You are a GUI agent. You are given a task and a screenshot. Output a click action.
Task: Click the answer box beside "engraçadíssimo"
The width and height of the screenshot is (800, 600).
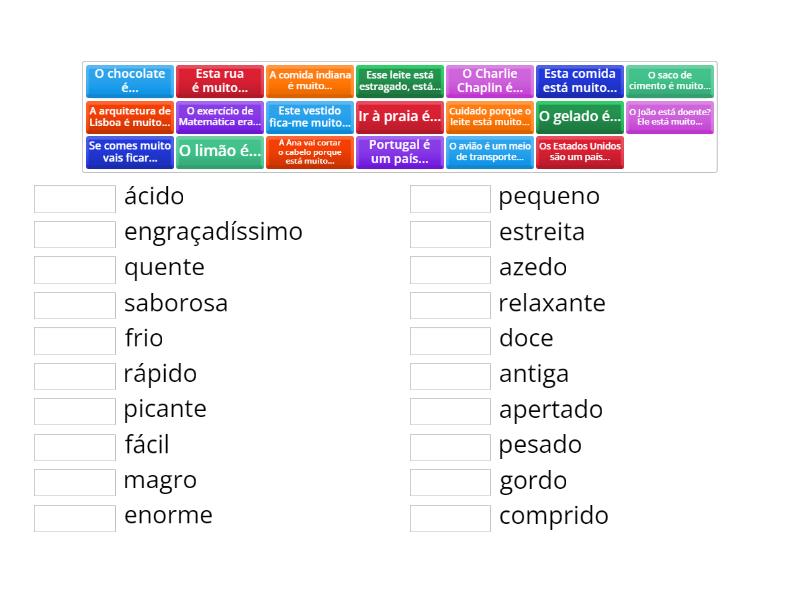pyautogui.click(x=74, y=233)
